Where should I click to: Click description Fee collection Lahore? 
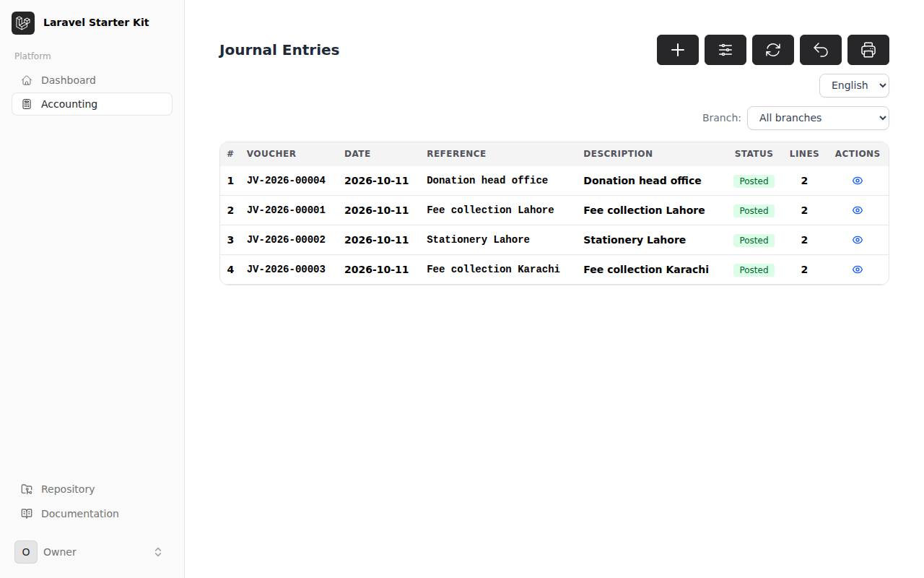click(644, 210)
